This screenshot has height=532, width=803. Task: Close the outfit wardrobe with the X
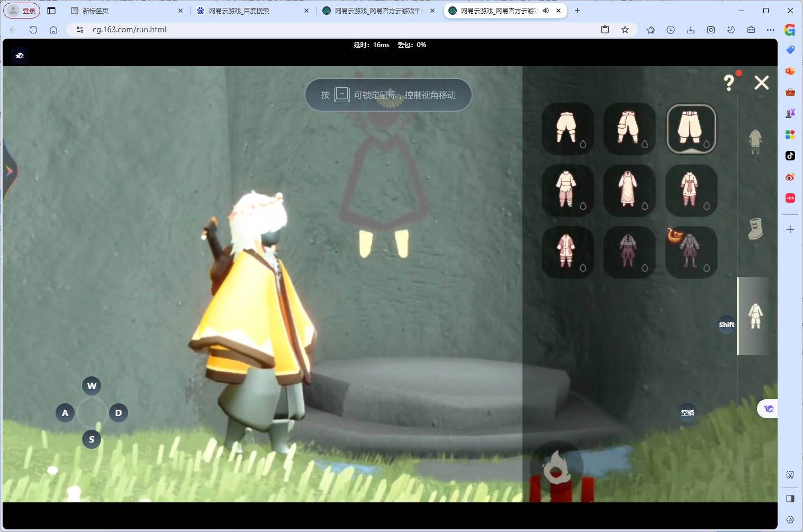pyautogui.click(x=761, y=83)
